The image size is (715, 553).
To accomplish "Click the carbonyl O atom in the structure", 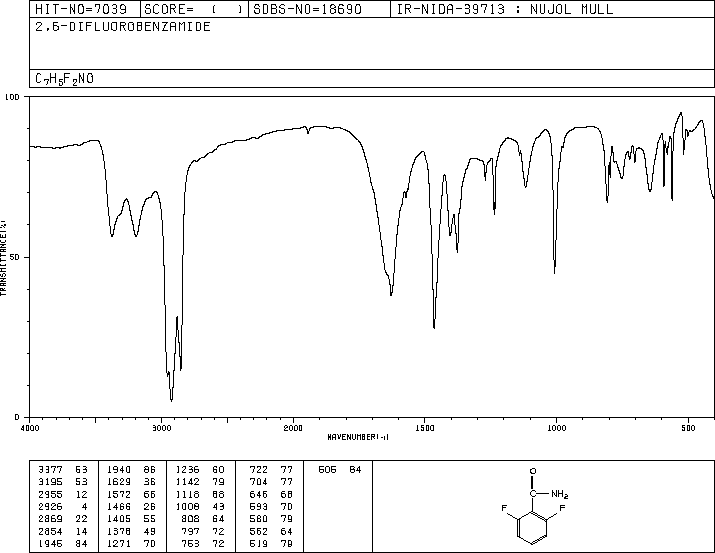I will [x=533, y=471].
